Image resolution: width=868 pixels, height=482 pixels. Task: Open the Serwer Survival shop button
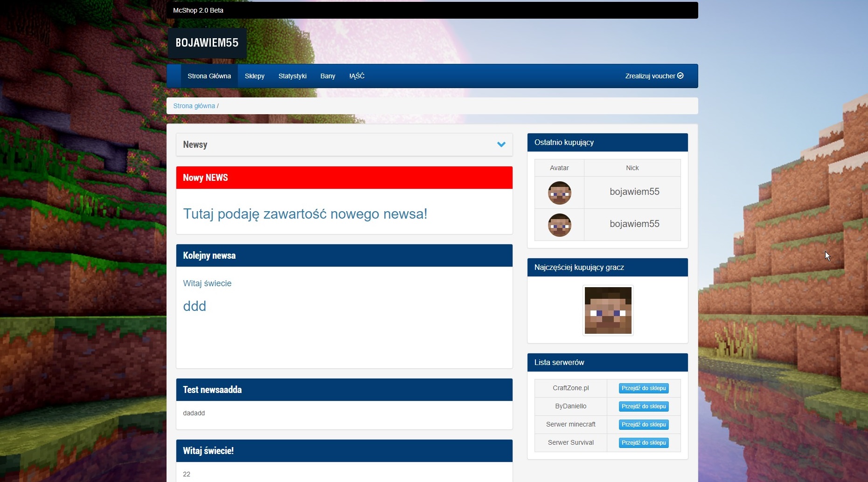click(643, 443)
